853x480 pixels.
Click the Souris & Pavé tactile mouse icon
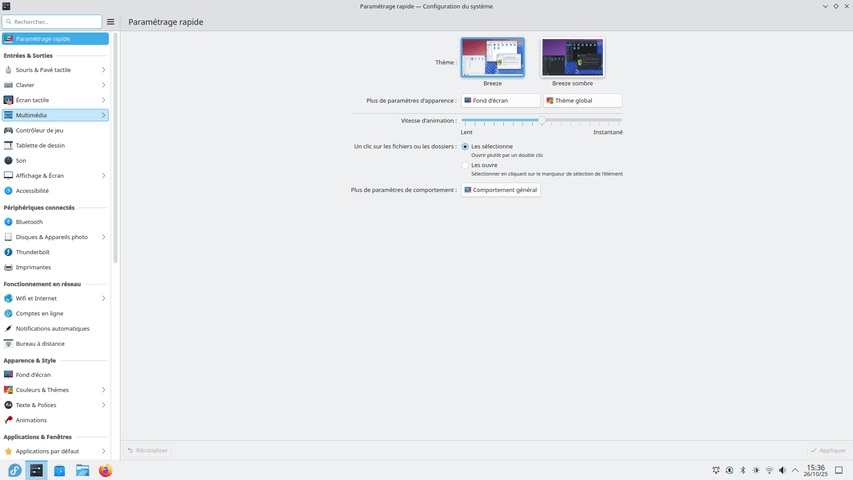[x=8, y=70]
